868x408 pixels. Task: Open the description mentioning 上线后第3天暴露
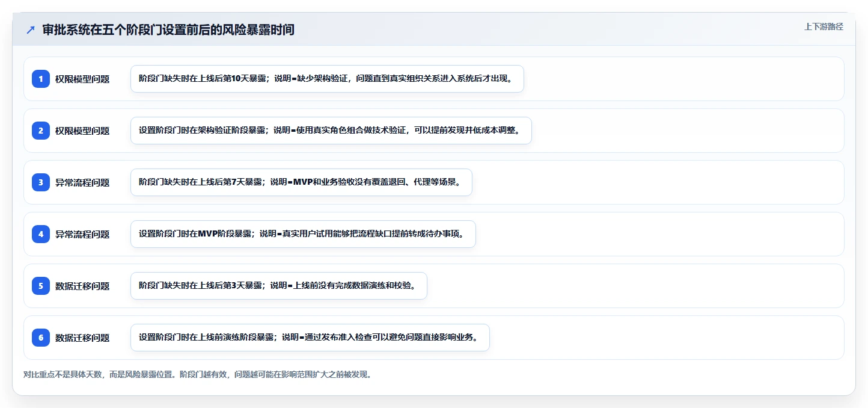click(x=279, y=286)
